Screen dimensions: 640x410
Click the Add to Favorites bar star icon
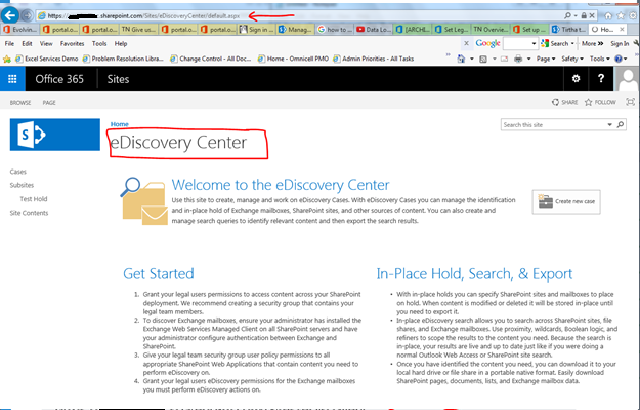(7, 59)
